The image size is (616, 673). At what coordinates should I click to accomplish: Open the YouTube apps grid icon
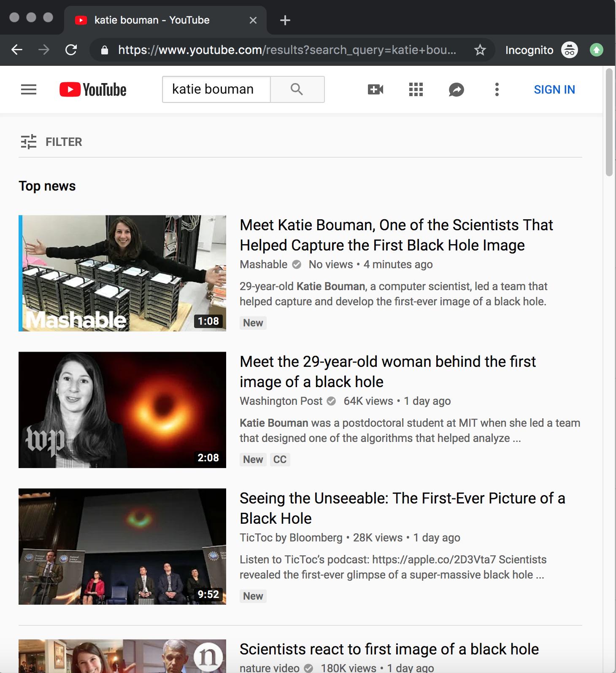(416, 89)
